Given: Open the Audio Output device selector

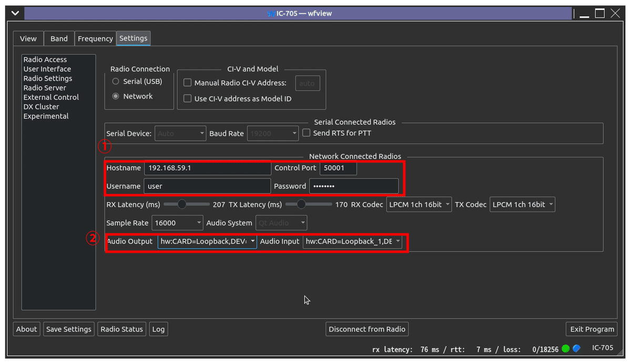Looking at the screenshot, I should [207, 242].
